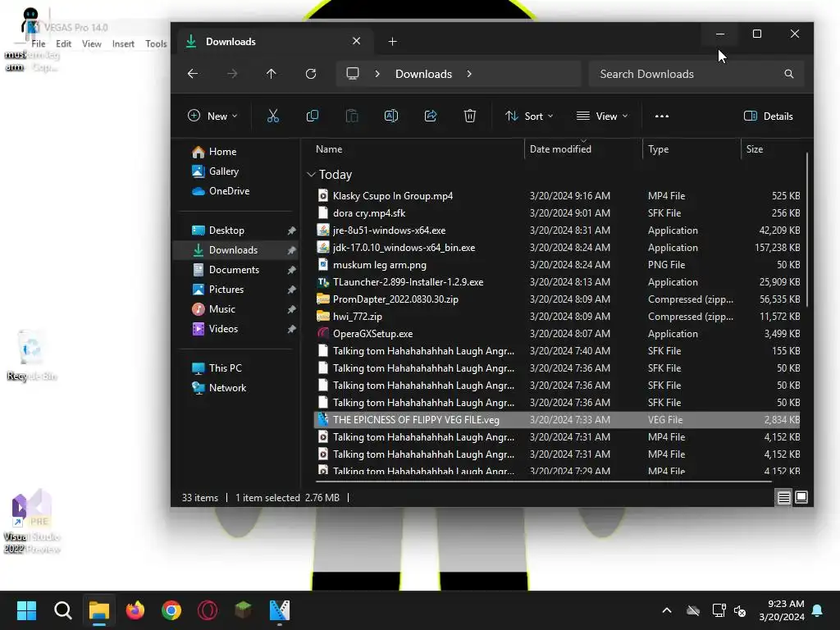Open taskbar Search
Viewport: 840px width, 630px height.
coord(62,610)
